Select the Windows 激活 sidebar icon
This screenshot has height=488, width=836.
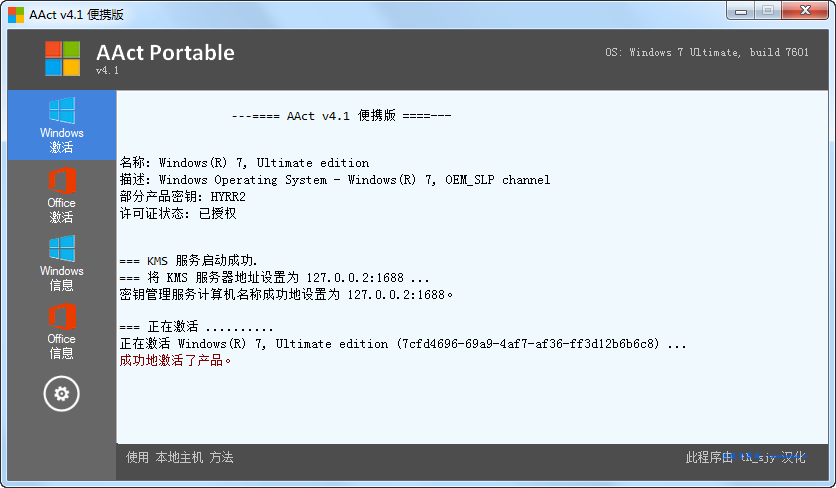[62, 125]
